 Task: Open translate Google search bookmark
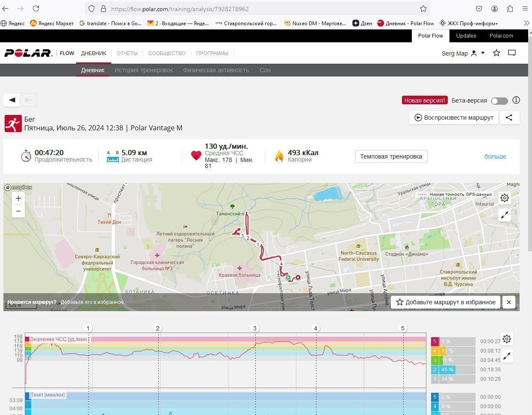[110, 23]
